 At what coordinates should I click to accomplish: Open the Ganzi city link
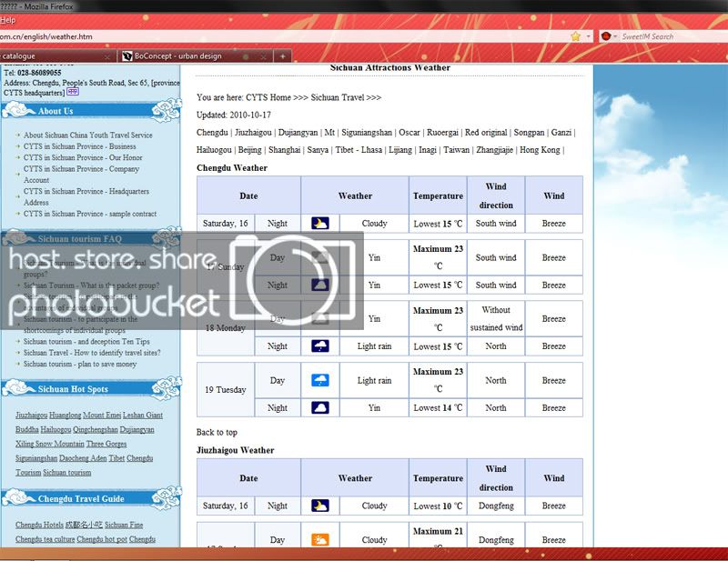[x=561, y=132]
